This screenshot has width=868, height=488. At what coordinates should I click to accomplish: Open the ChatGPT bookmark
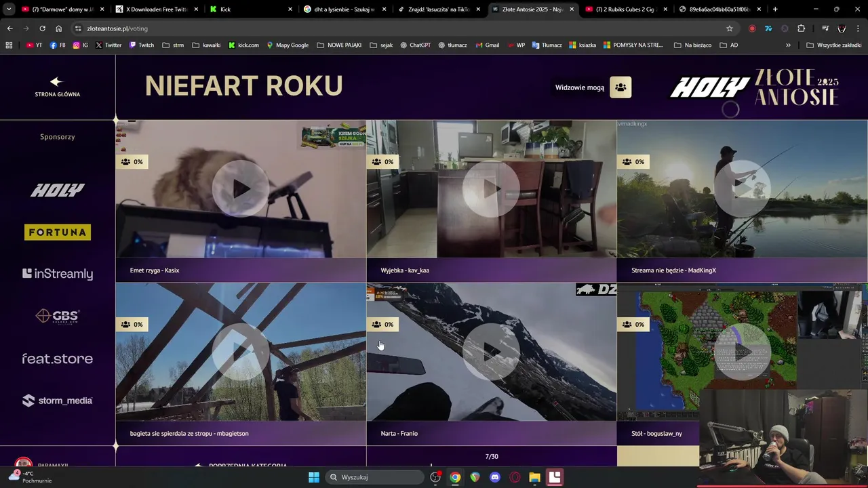coord(415,45)
